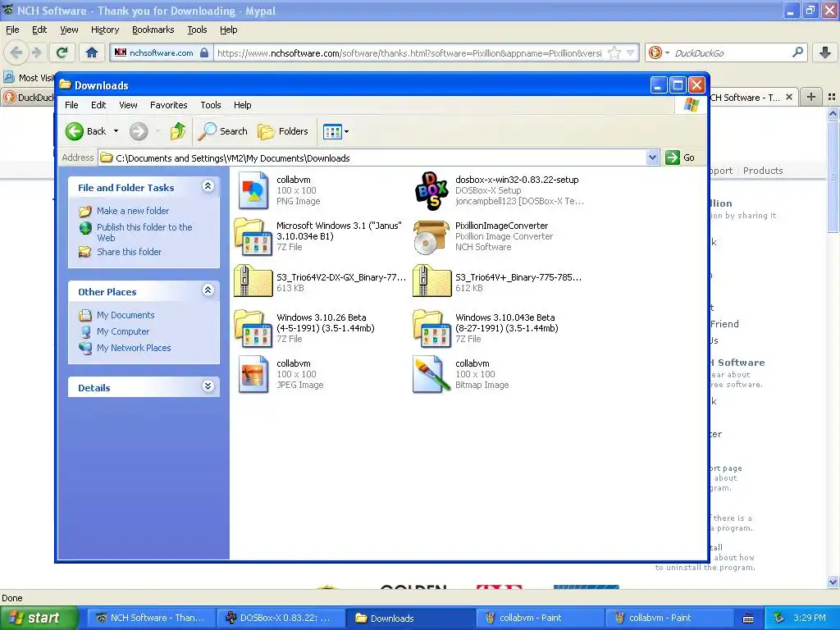The width and height of the screenshot is (840, 630).
Task: Close the NCH Software browser tab
Action: pos(789,97)
